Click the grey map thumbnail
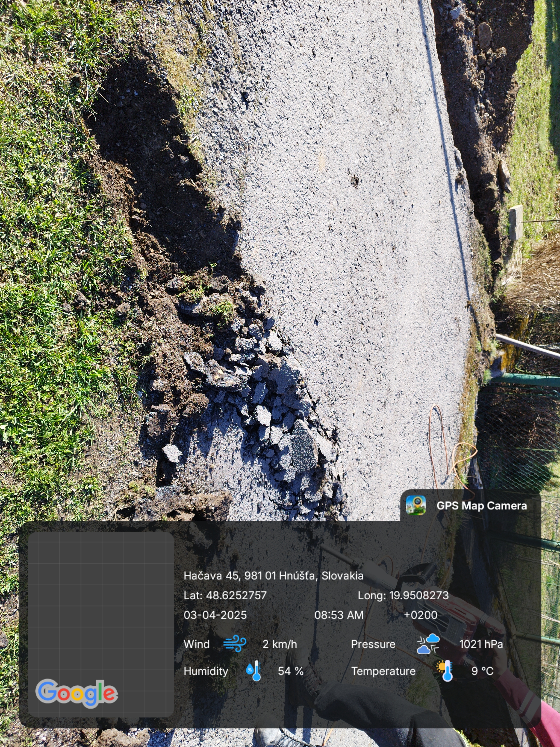The width and height of the screenshot is (560, 747). click(x=101, y=625)
